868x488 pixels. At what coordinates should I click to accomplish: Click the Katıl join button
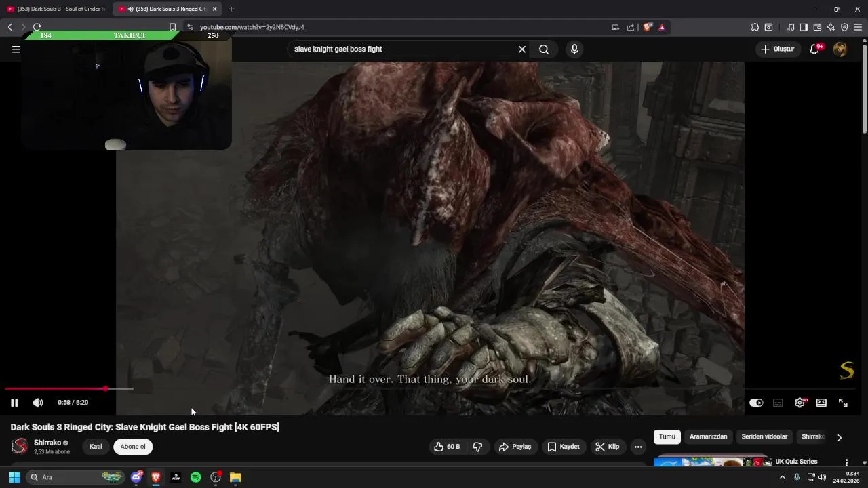tap(96, 447)
